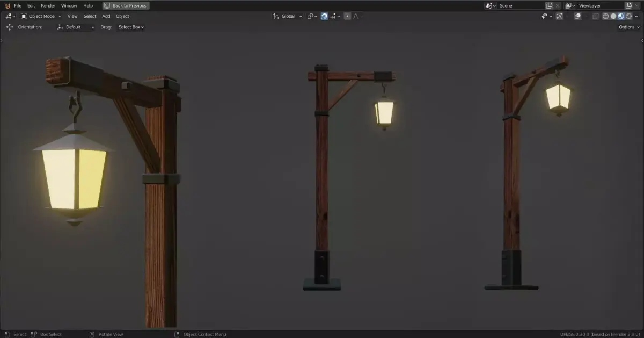Create a new scene with the copy icon

(x=549, y=5)
